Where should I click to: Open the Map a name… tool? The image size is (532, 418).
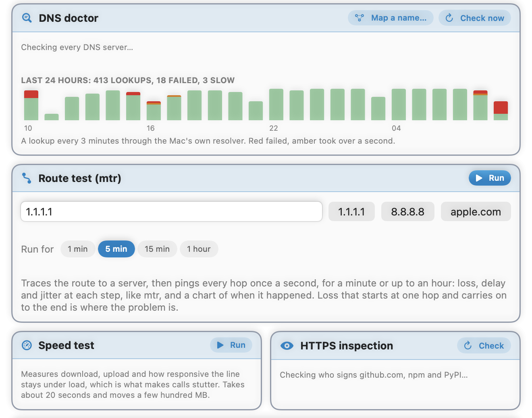[391, 18]
